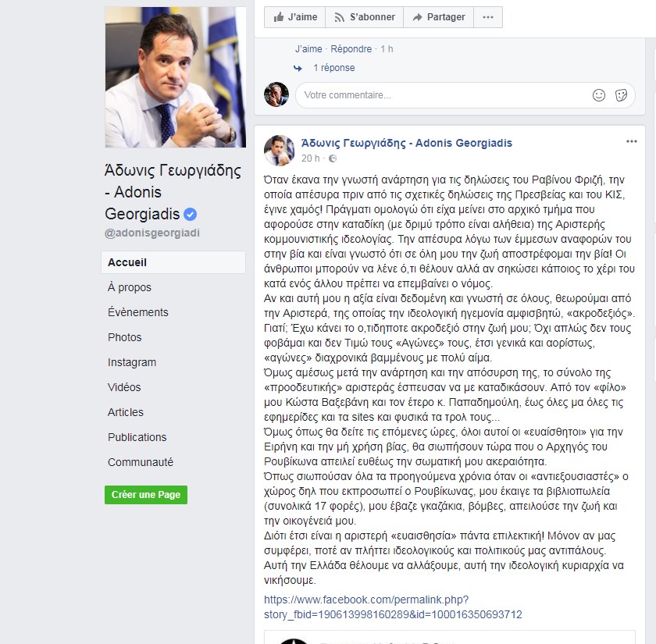The image size is (656, 644).
Task: Click the J'aime thumbs-up button
Action: 295,17
